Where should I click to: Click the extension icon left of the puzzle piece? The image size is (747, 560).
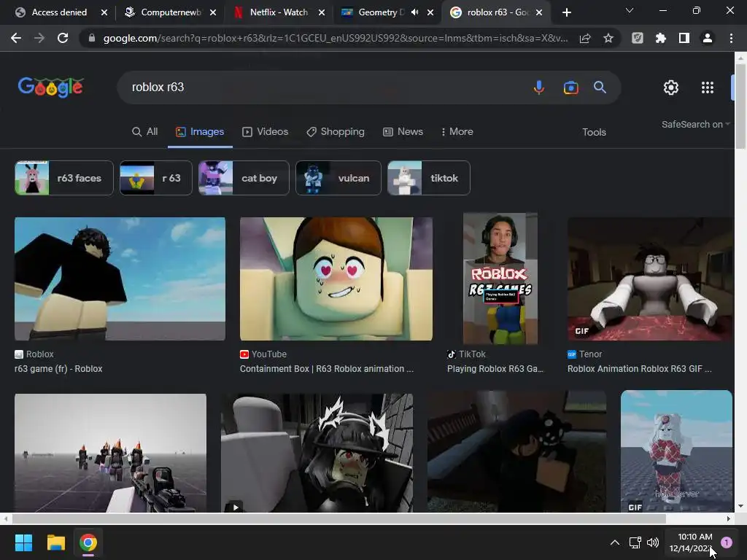[638, 38]
